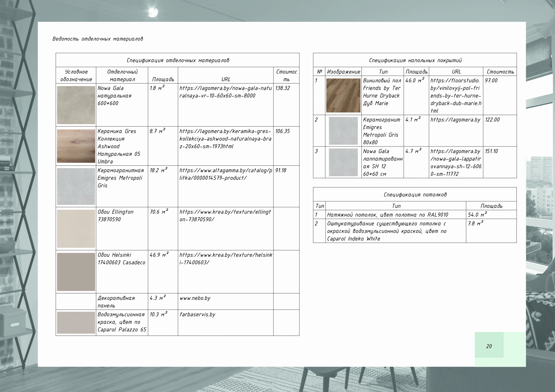
Task: Click the cost value 106.35
Action: (x=282, y=131)
